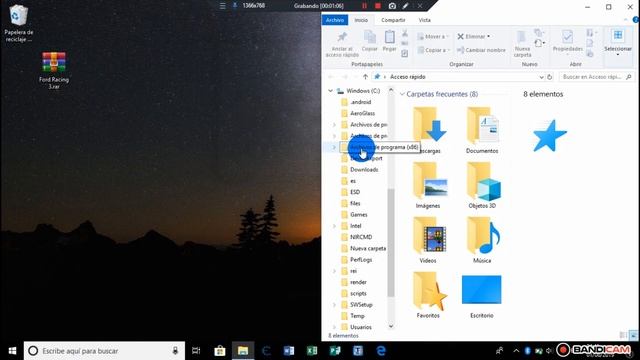Open the Propiedades checkmark icon

click(567, 37)
